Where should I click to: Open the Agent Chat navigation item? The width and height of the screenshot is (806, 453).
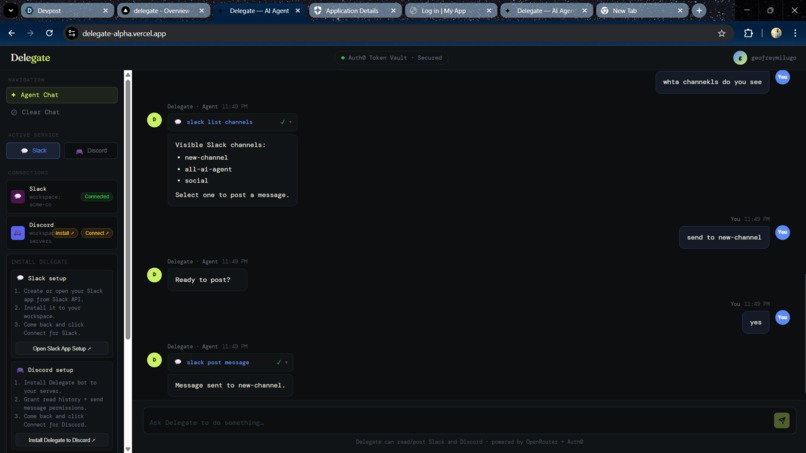62,95
